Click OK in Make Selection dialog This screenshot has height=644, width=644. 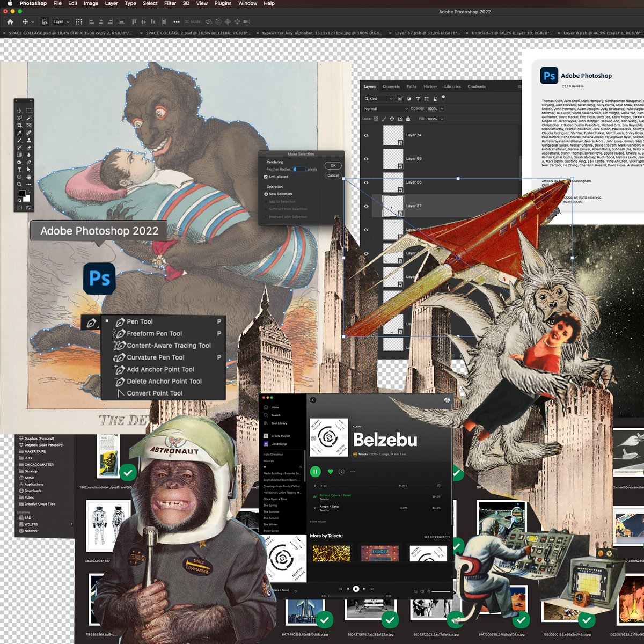click(x=333, y=165)
